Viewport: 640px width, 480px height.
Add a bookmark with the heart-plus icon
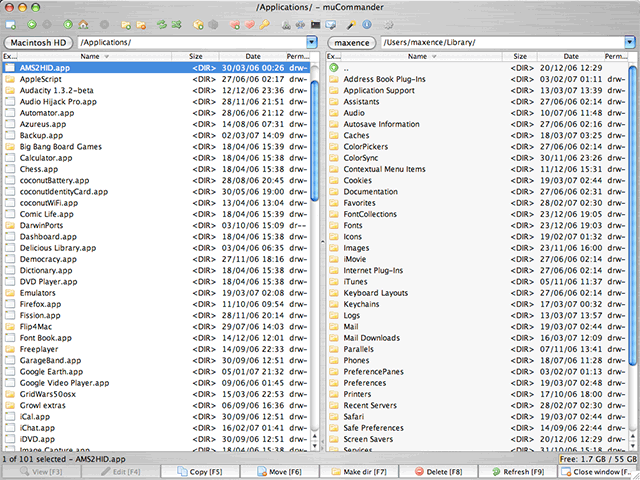click(x=235, y=25)
